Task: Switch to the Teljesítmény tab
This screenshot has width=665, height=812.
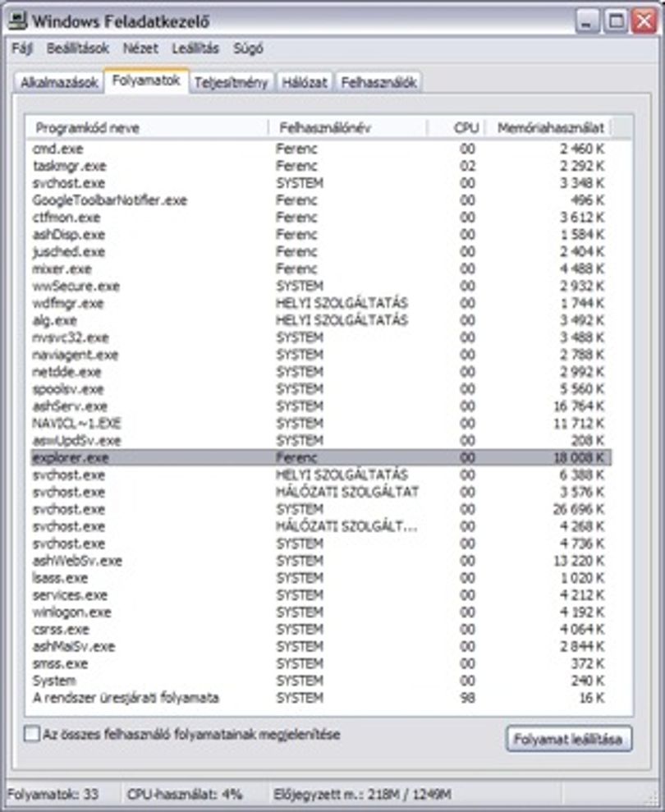Action: pyautogui.click(x=231, y=82)
